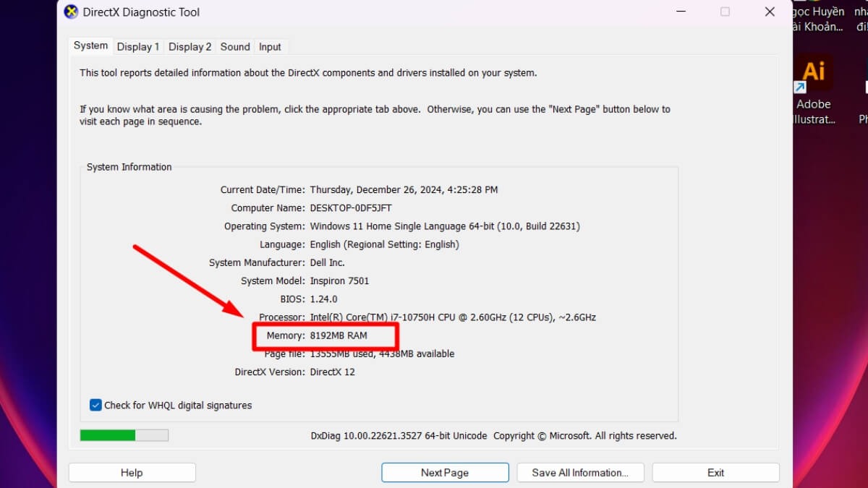The width and height of the screenshot is (868, 488).
Task: Click the Intel Core i7-10750H processor value
Action: click(x=453, y=317)
